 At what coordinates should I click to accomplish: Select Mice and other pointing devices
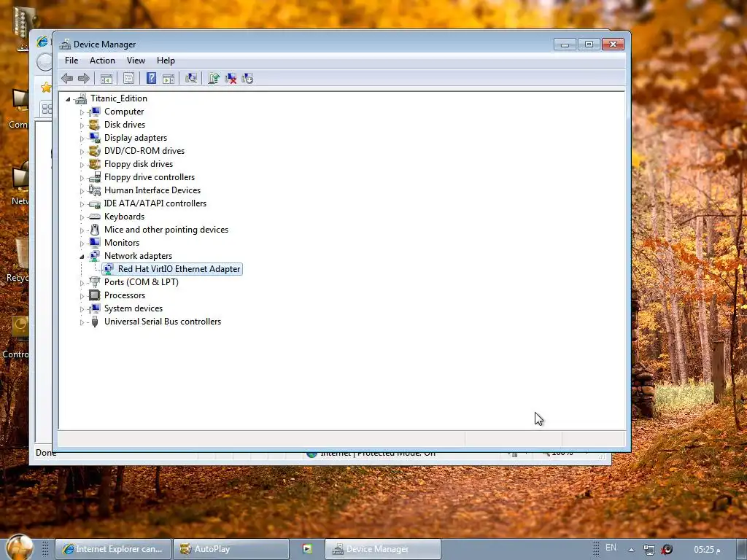coord(166,230)
